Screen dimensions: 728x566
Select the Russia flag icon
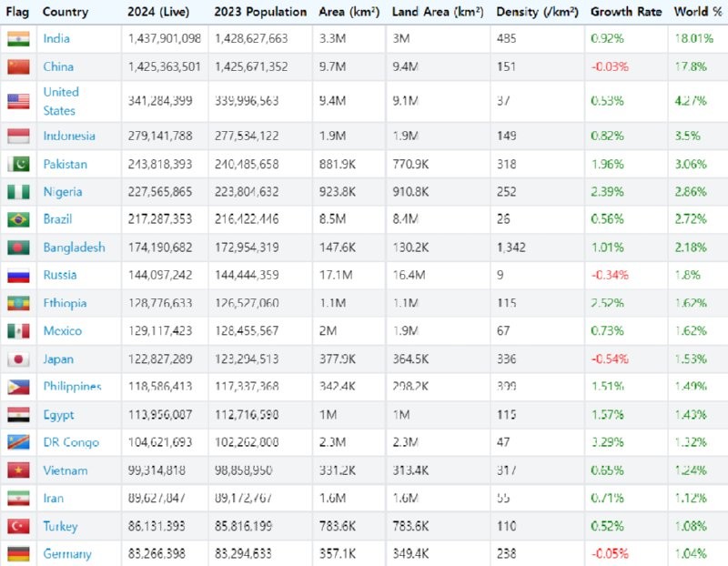[x=18, y=276]
